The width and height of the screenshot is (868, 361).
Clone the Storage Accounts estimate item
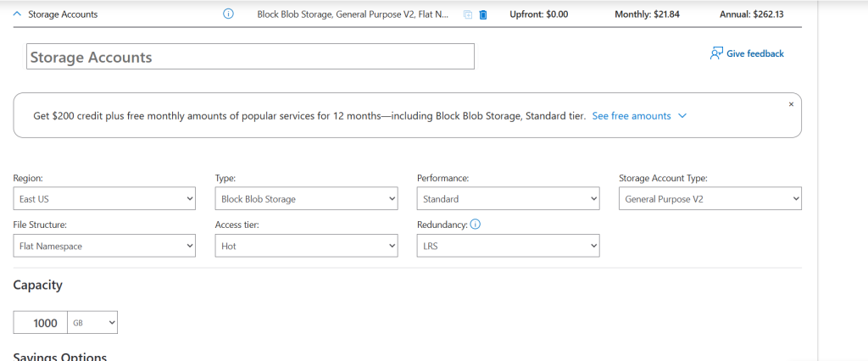468,15
